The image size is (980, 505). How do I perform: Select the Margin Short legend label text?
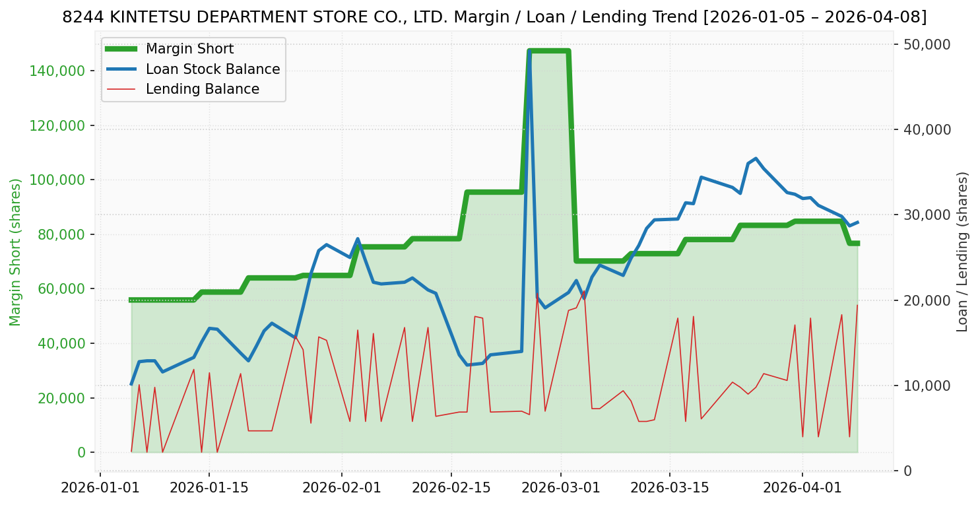point(189,50)
